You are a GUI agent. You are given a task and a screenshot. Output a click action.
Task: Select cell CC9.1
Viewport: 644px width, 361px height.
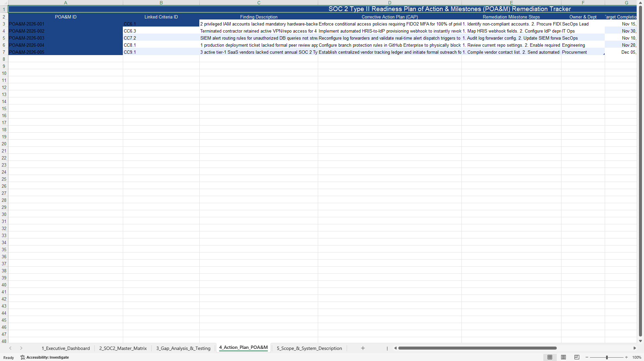(161, 52)
